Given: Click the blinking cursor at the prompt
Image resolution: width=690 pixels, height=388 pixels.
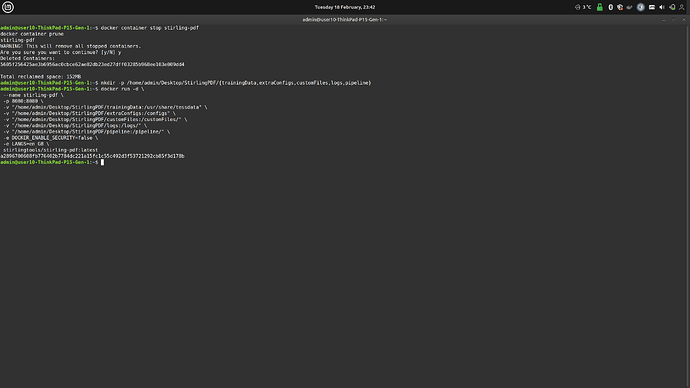Looking at the screenshot, I should (103, 162).
